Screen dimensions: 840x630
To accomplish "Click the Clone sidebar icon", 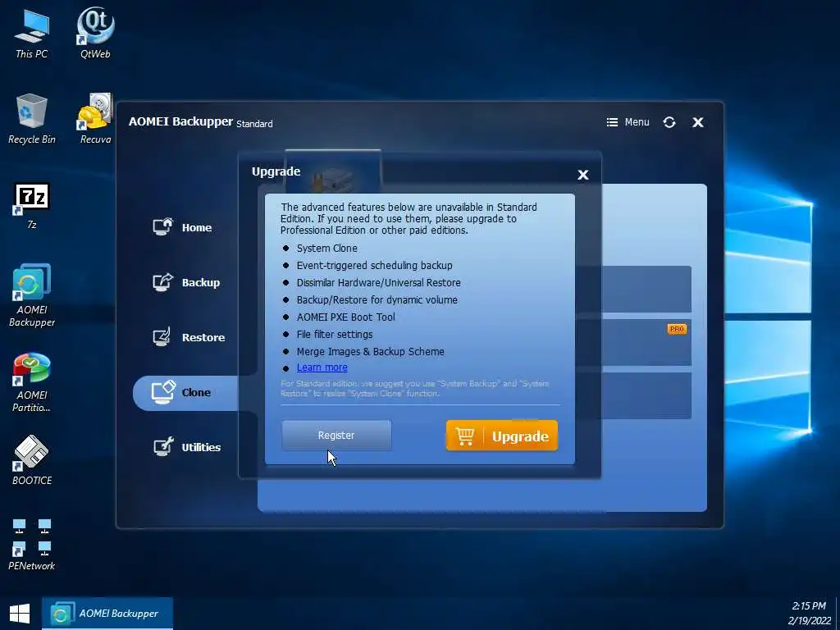I will (x=163, y=392).
